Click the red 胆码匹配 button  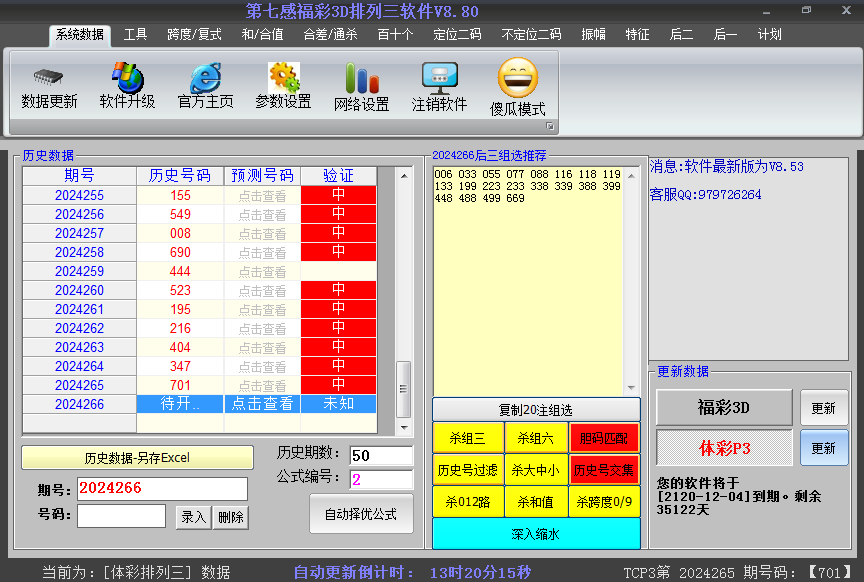click(x=604, y=438)
